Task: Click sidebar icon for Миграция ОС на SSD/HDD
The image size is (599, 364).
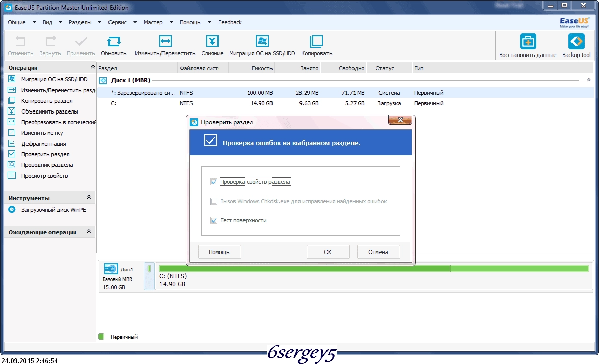Action: (x=12, y=79)
